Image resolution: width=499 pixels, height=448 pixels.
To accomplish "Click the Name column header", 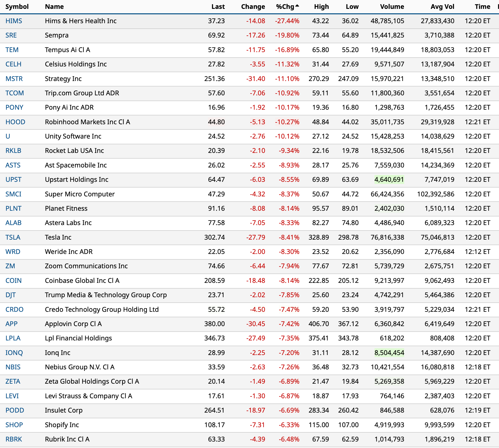I will pos(54,7).
